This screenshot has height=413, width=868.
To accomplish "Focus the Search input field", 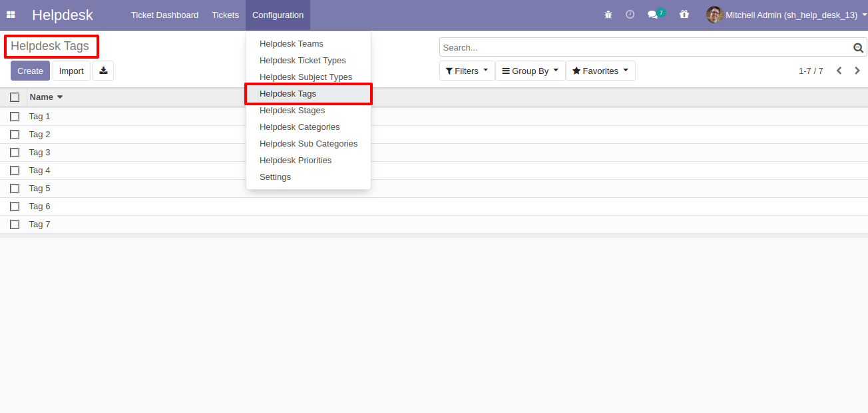I will coord(646,47).
